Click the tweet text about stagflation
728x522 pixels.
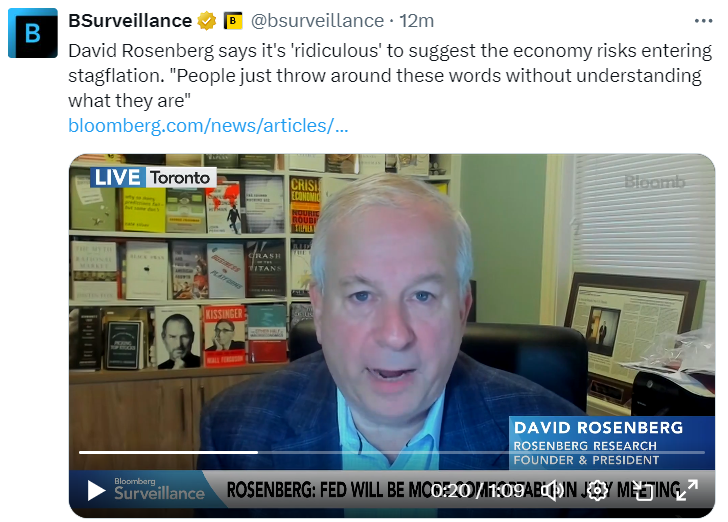pos(390,76)
